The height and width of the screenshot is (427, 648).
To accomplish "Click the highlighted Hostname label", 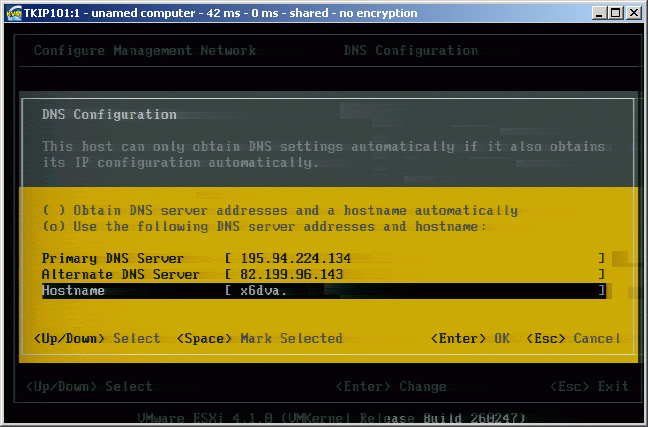I will [x=73, y=290].
